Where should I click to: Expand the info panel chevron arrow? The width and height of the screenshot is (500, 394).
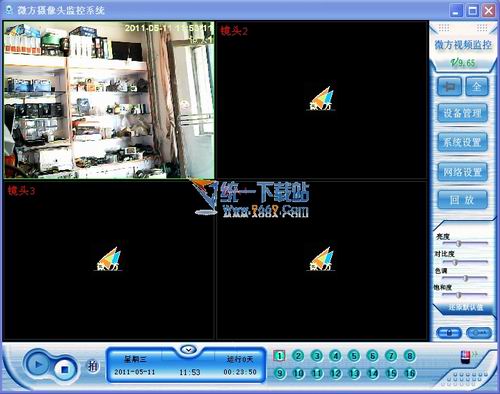coord(189,350)
